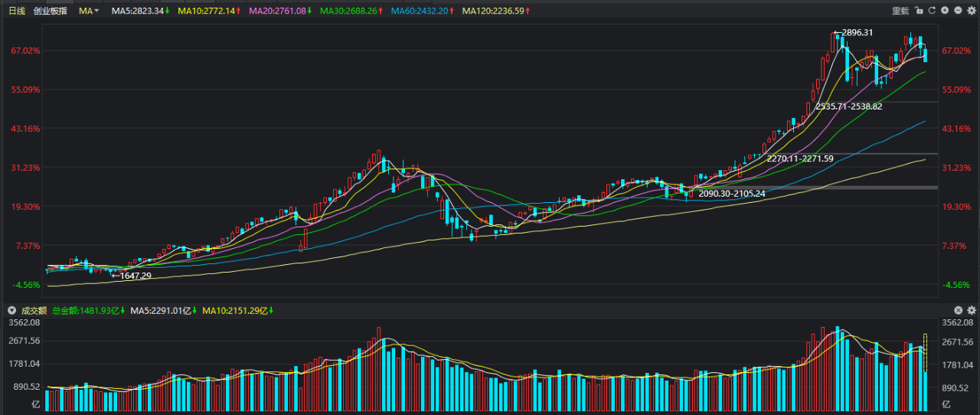Click the 创业板指 index name
The height and width of the screenshot is (415, 980).
[51, 11]
